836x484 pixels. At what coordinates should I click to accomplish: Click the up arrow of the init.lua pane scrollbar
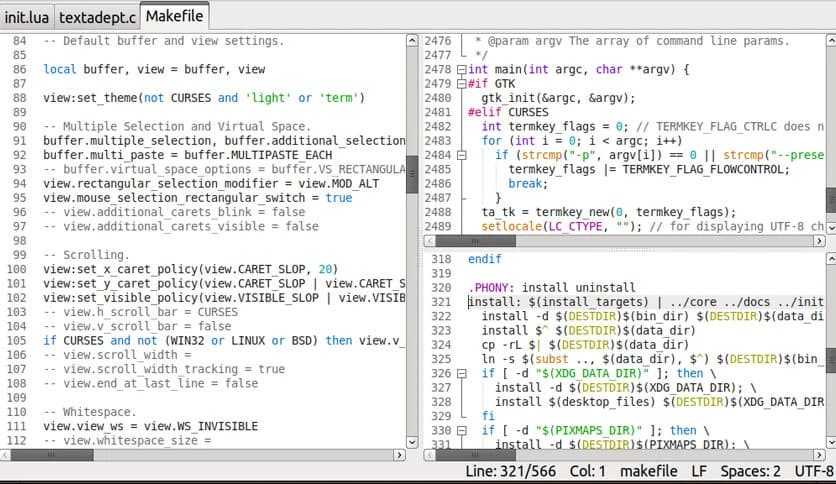pyautogui.click(x=412, y=41)
